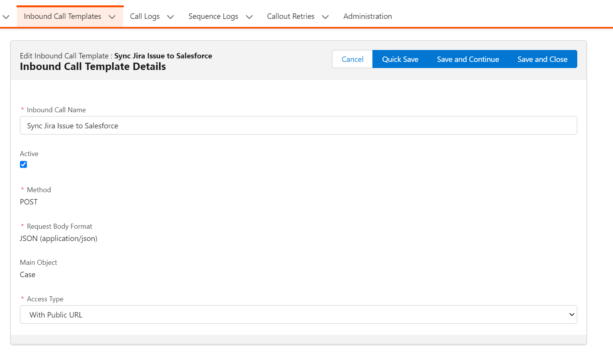Uncheck the Active checkbox
This screenshot has width=613, height=364.
click(23, 165)
